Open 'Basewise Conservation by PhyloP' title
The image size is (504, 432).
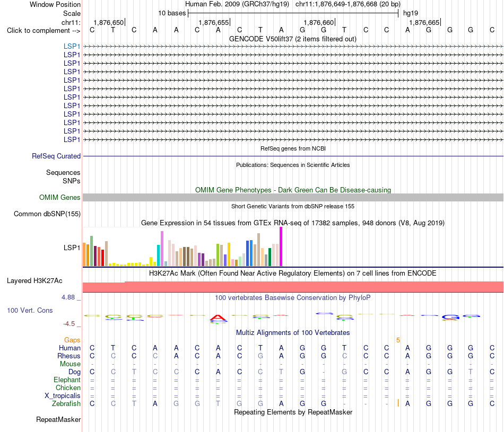(293, 298)
